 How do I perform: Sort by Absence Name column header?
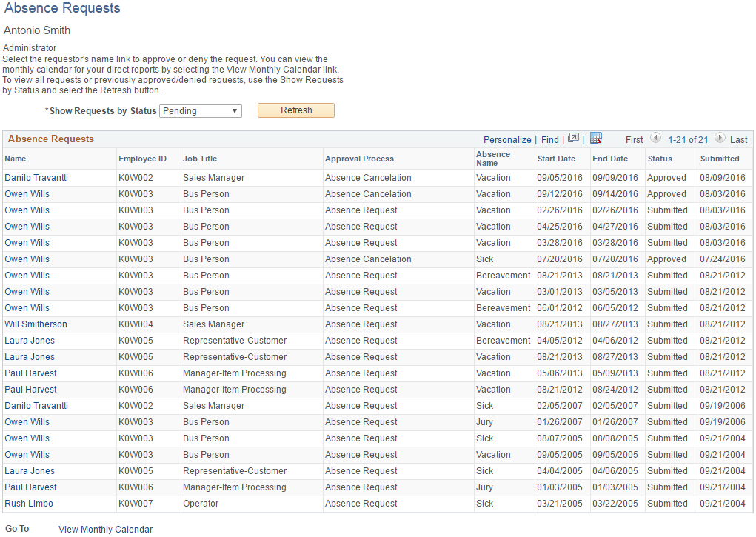[492, 159]
